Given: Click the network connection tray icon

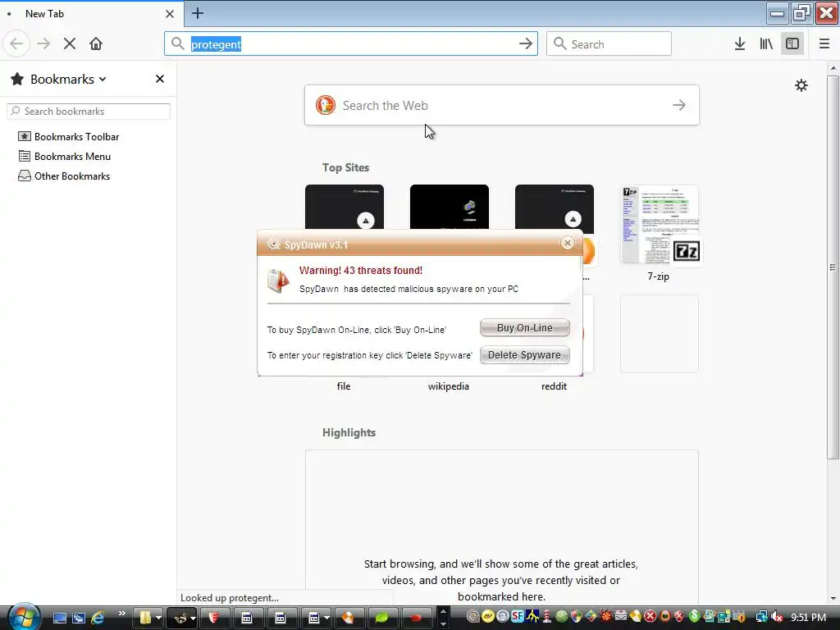Looking at the screenshot, I should point(761,617).
